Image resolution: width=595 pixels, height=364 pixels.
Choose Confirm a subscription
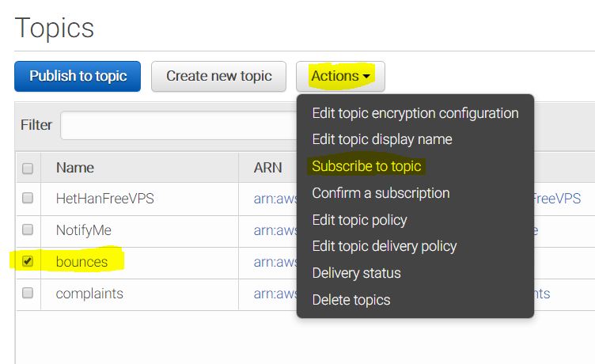click(381, 193)
